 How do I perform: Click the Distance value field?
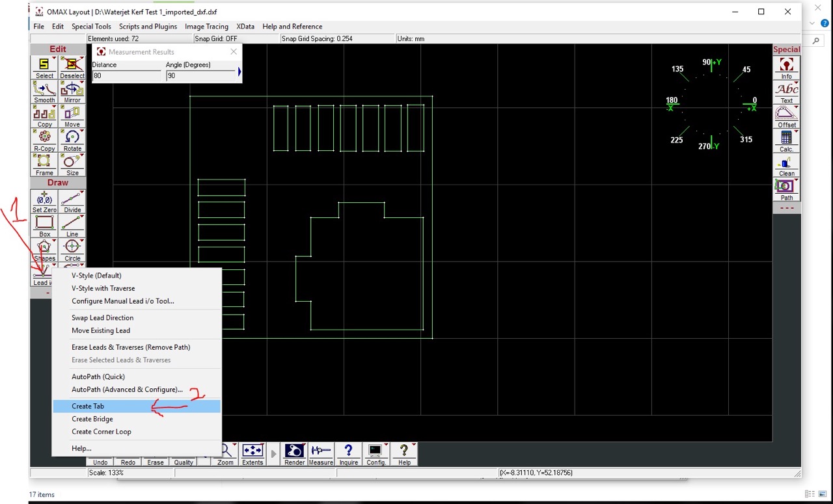point(126,76)
